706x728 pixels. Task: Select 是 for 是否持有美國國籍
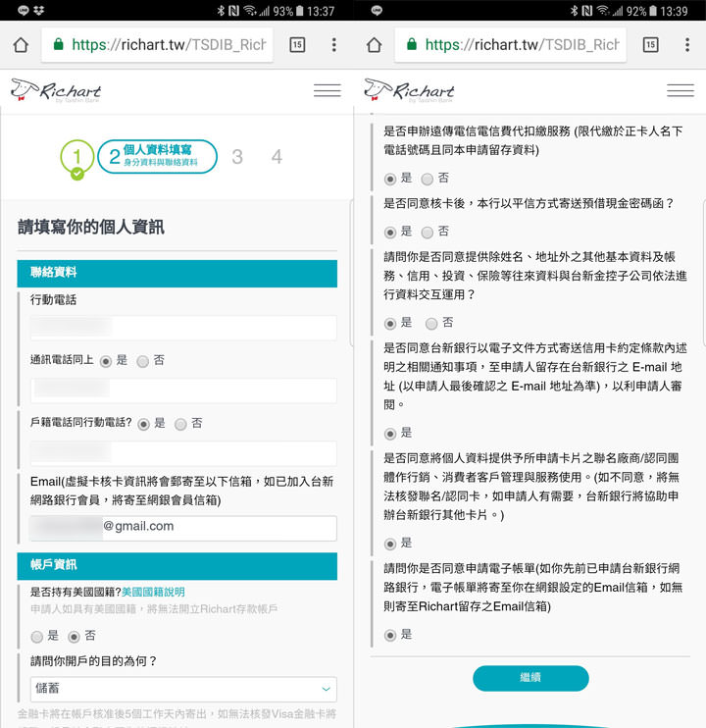(37, 637)
